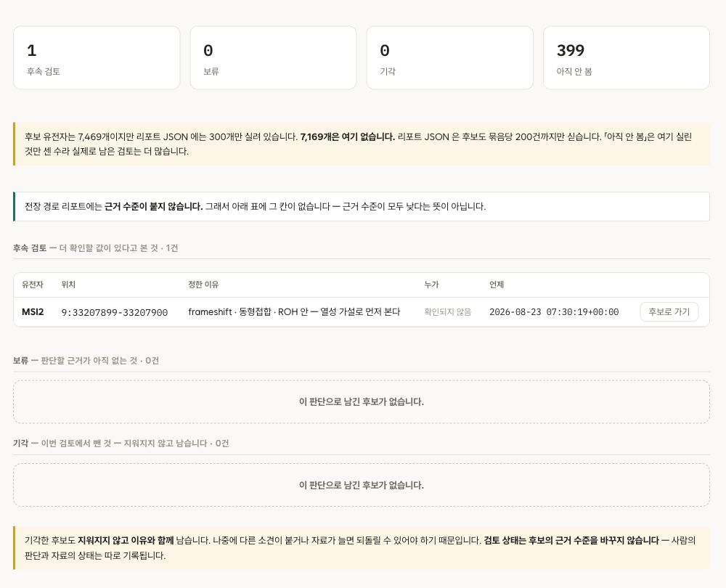Click the 기각 section heading with 0건
Screen dimensions: 726x588
pyautogui.click(x=121, y=444)
